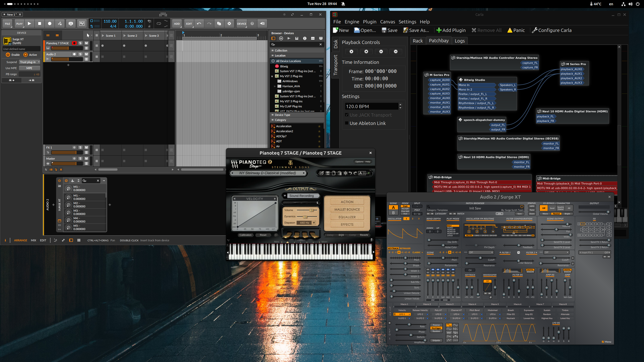
Task: Click the Equalizer button in Pianoteq output
Action: [347, 217]
